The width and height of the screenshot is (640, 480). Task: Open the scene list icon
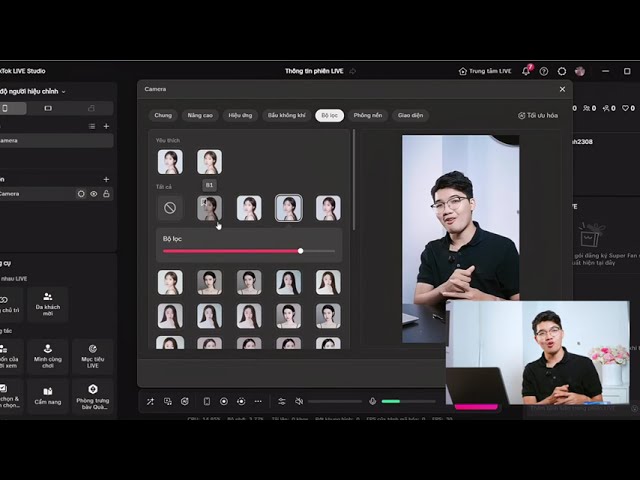pyautogui.click(x=92, y=127)
